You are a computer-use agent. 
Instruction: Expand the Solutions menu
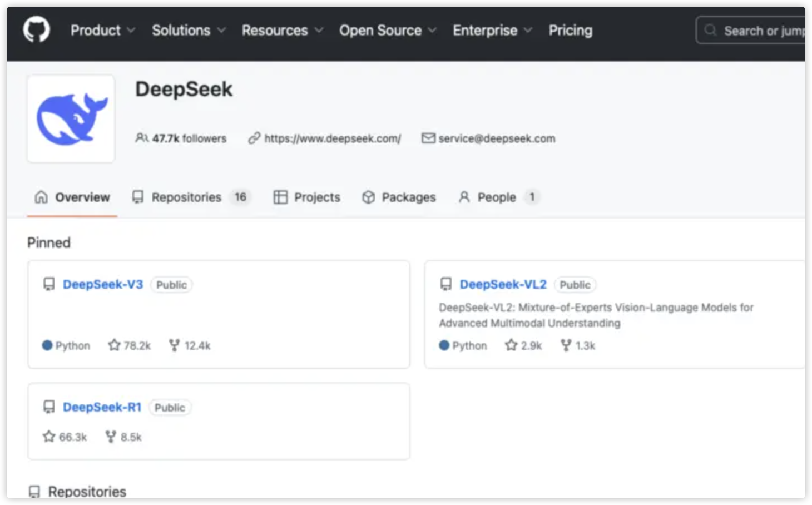[x=189, y=31]
